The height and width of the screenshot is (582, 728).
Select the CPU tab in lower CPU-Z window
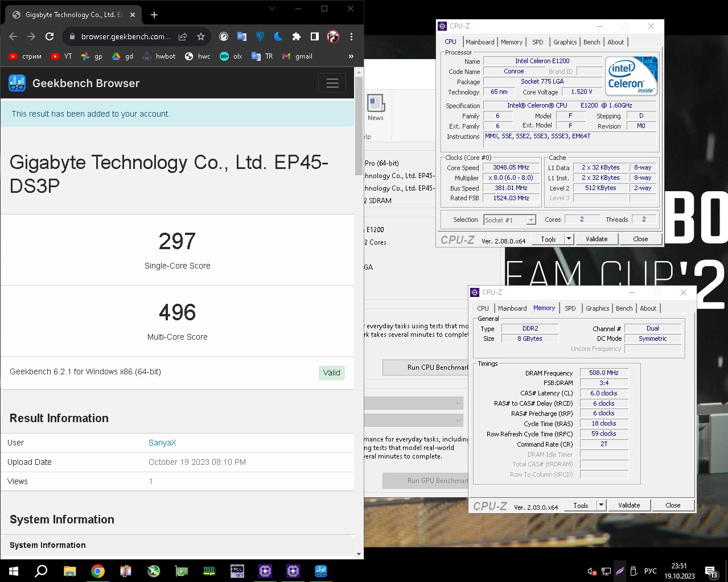pyautogui.click(x=483, y=308)
